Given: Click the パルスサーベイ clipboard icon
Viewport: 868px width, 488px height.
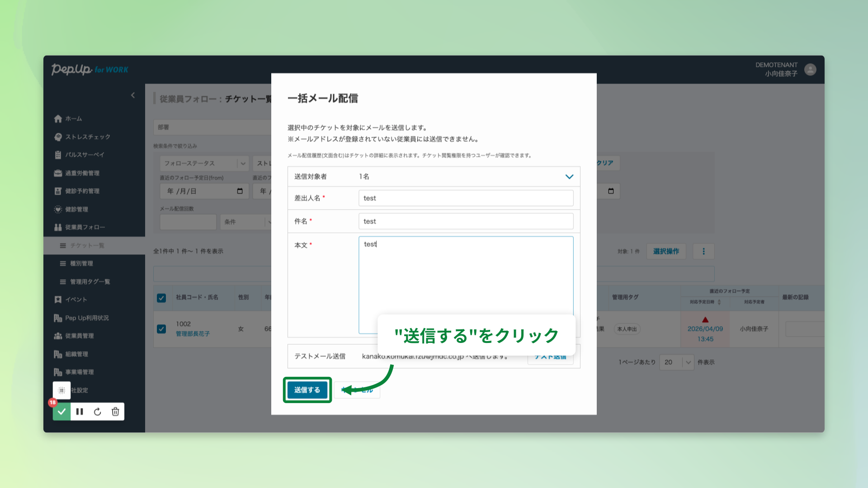Looking at the screenshot, I should coord(58,155).
